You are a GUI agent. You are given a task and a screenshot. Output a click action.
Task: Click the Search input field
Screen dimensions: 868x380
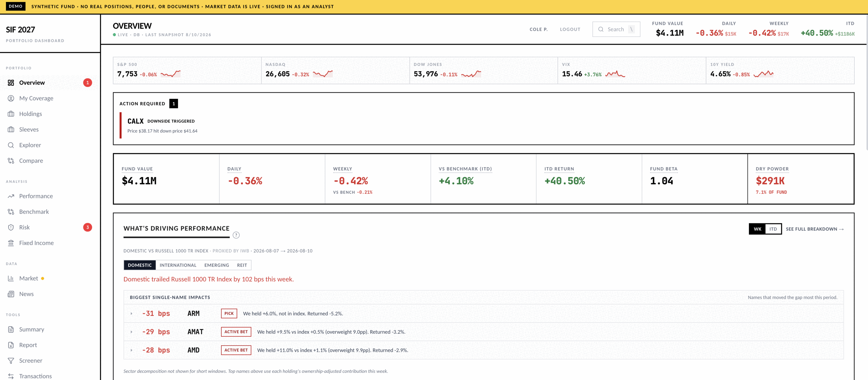click(616, 29)
